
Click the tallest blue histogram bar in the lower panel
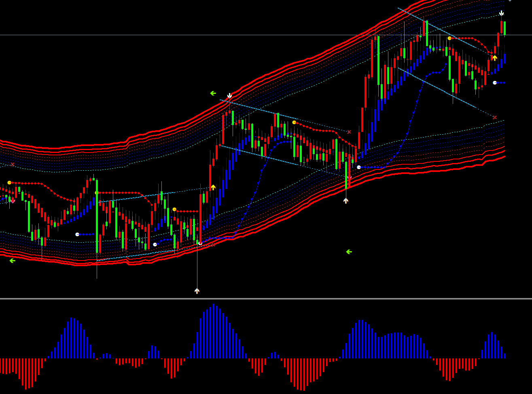pyautogui.click(x=213, y=331)
